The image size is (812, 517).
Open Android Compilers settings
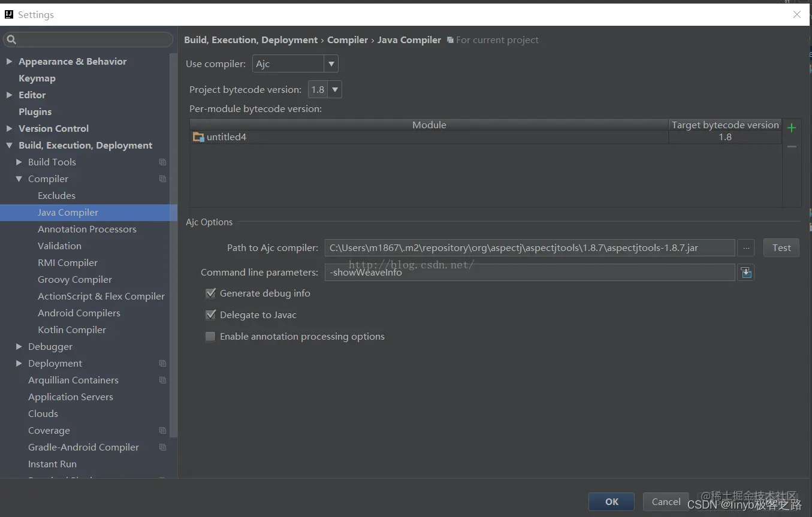[x=79, y=313]
